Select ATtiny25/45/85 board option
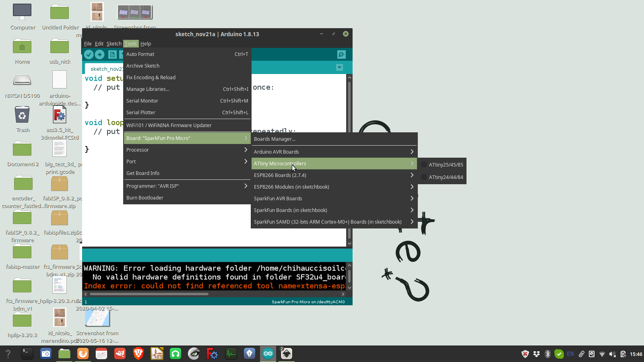 pos(442,165)
